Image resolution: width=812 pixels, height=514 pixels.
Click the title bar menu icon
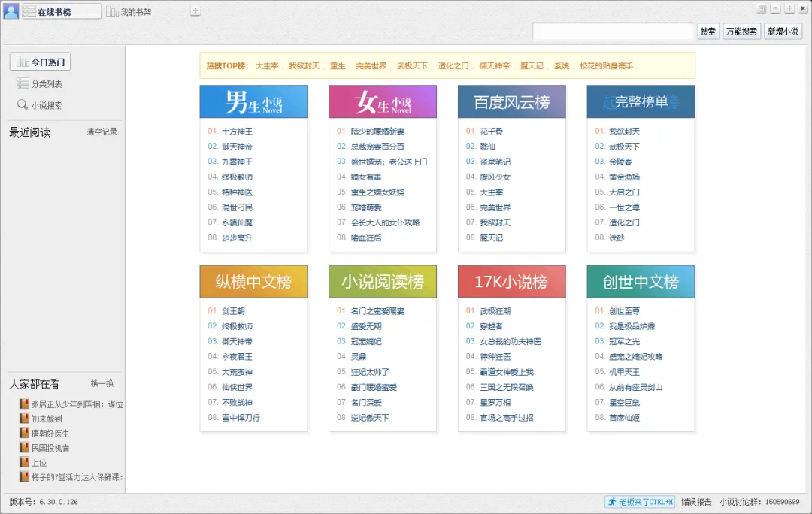pos(761,8)
